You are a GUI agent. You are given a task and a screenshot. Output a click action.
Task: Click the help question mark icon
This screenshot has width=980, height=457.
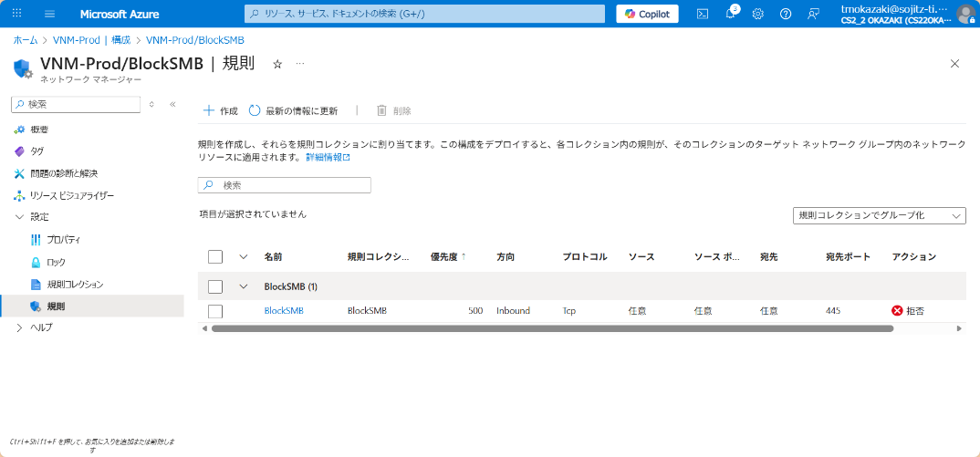(x=786, y=14)
